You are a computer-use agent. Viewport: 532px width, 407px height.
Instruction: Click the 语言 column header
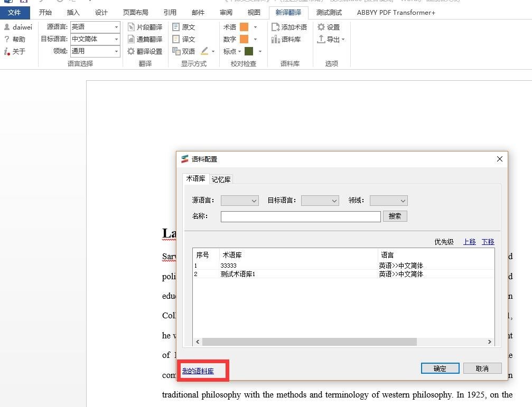[x=436, y=255]
